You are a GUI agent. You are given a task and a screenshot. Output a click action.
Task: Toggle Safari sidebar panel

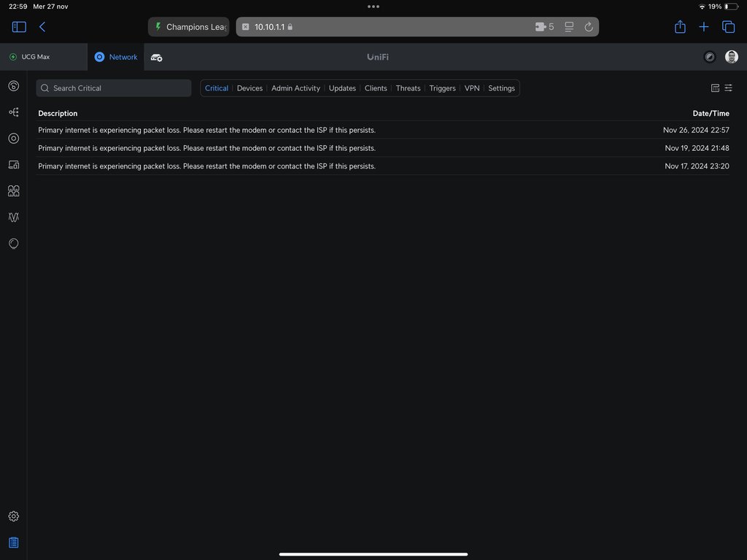click(x=19, y=27)
